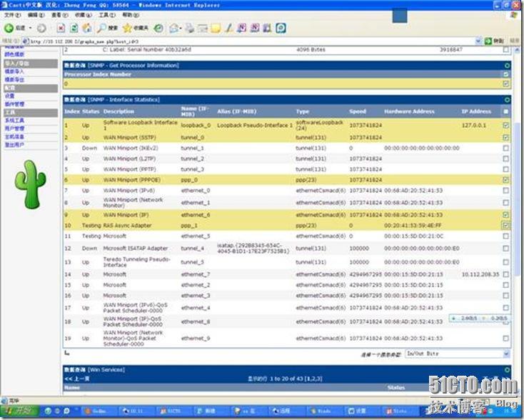Open the first IE menu (File)
The image size is (524, 420).
tap(13, 15)
